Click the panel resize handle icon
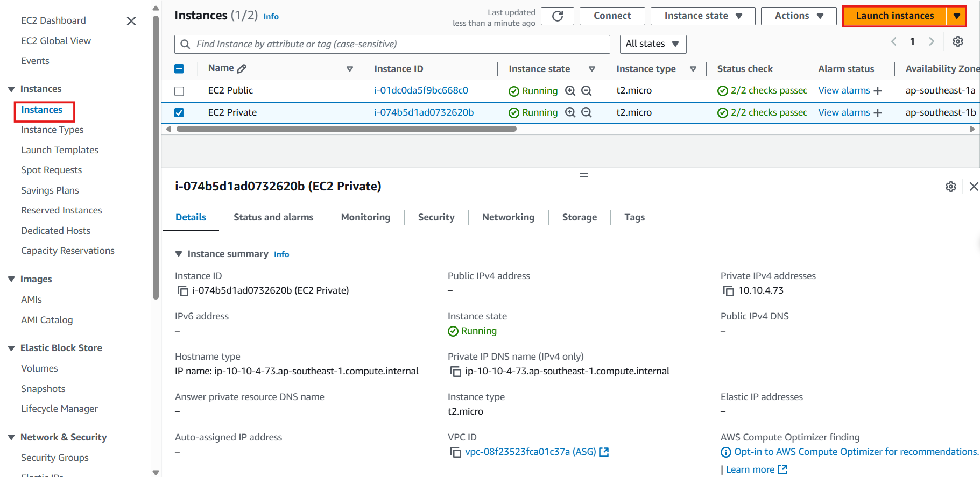Screen dimensions: 980x477 click(x=584, y=175)
